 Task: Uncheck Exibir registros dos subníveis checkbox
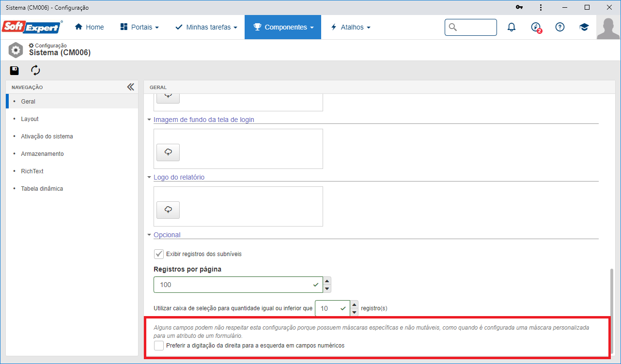coord(158,254)
